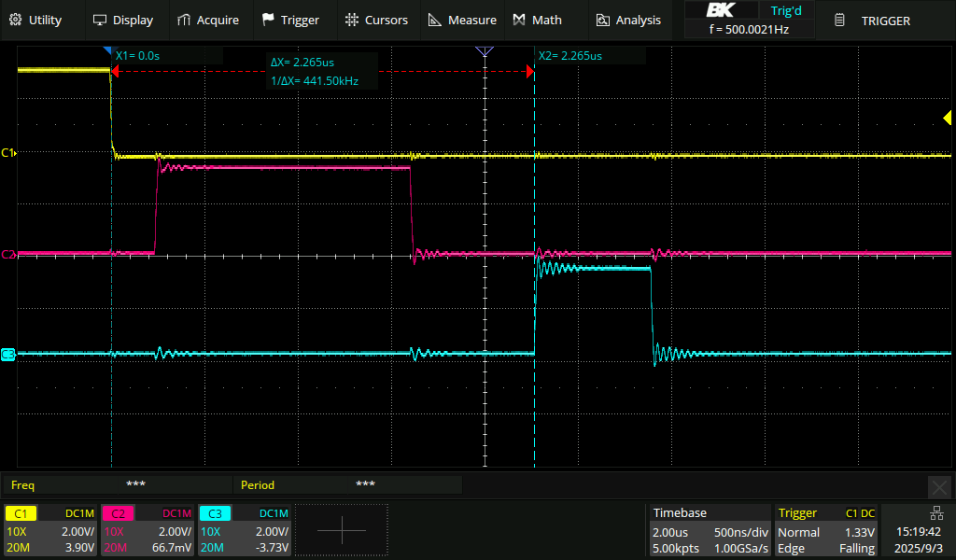Image resolution: width=956 pixels, height=560 pixels.
Task: Click the 500ns/div timebase value
Action: tap(740, 532)
